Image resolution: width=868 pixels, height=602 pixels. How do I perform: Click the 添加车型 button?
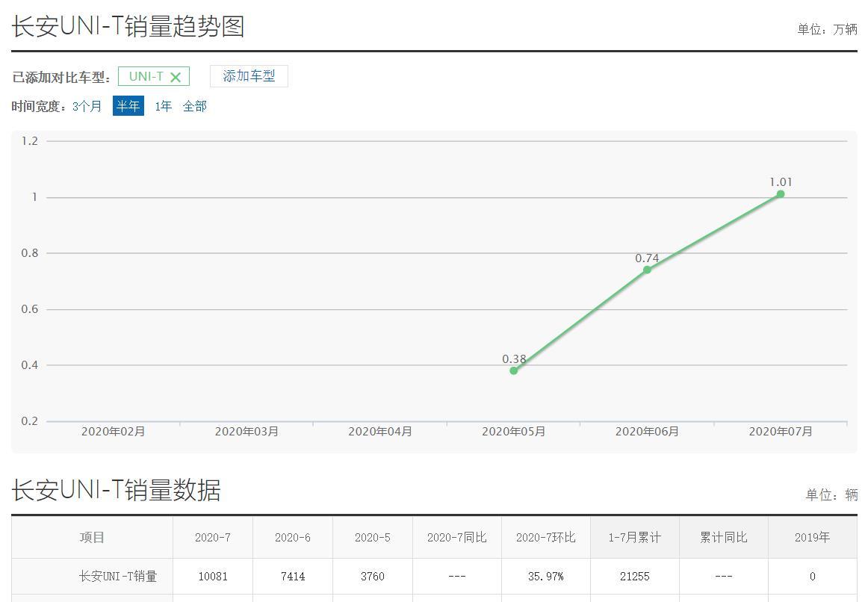pos(249,76)
